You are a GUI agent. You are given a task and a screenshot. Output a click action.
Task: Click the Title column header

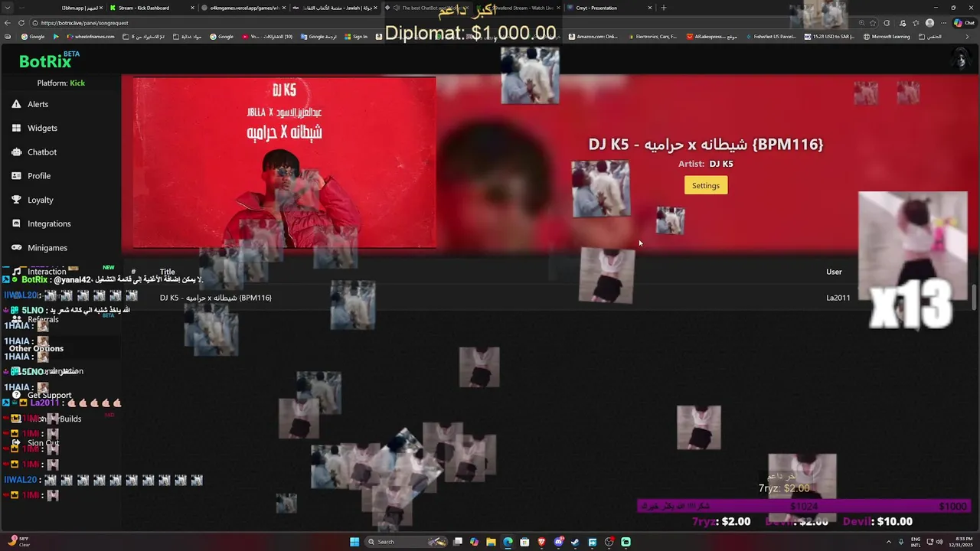(168, 272)
